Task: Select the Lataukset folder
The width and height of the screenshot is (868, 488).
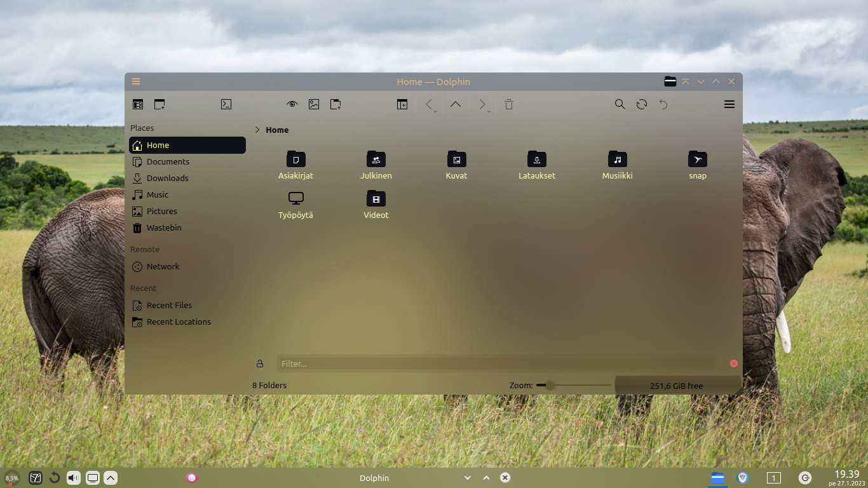Action: tap(537, 166)
